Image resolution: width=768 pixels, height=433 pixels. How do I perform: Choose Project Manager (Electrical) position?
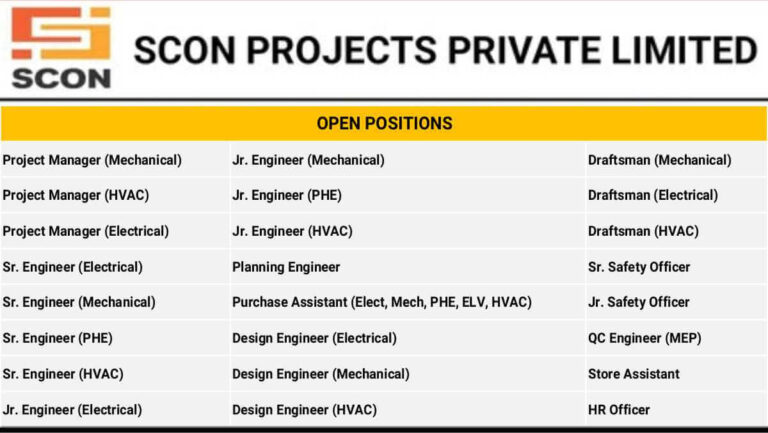point(85,231)
